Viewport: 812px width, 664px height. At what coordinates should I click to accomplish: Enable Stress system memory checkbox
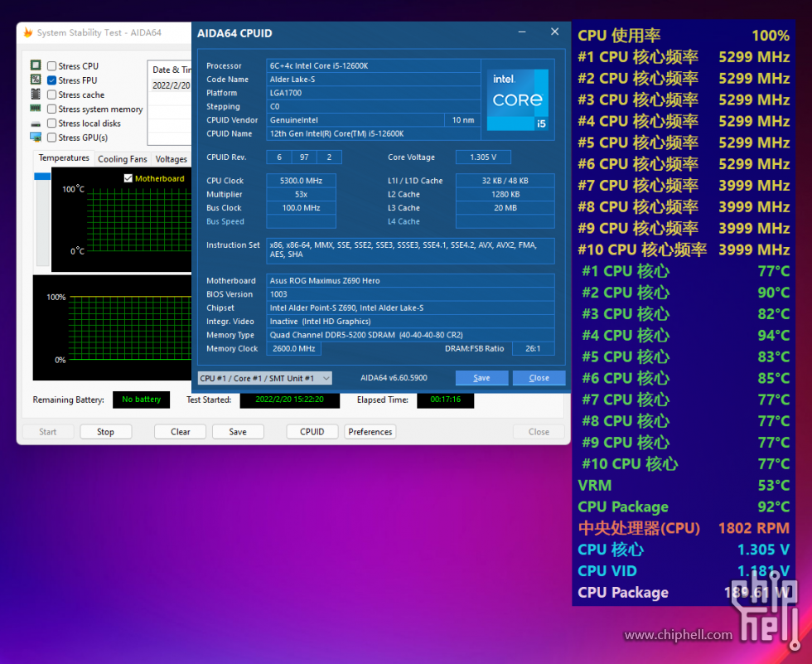(x=51, y=109)
